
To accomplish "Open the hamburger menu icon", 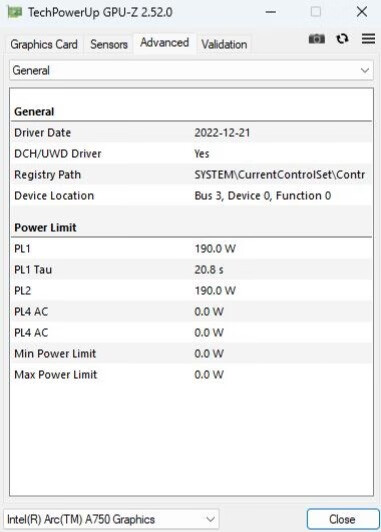I will pyautogui.click(x=368, y=39).
